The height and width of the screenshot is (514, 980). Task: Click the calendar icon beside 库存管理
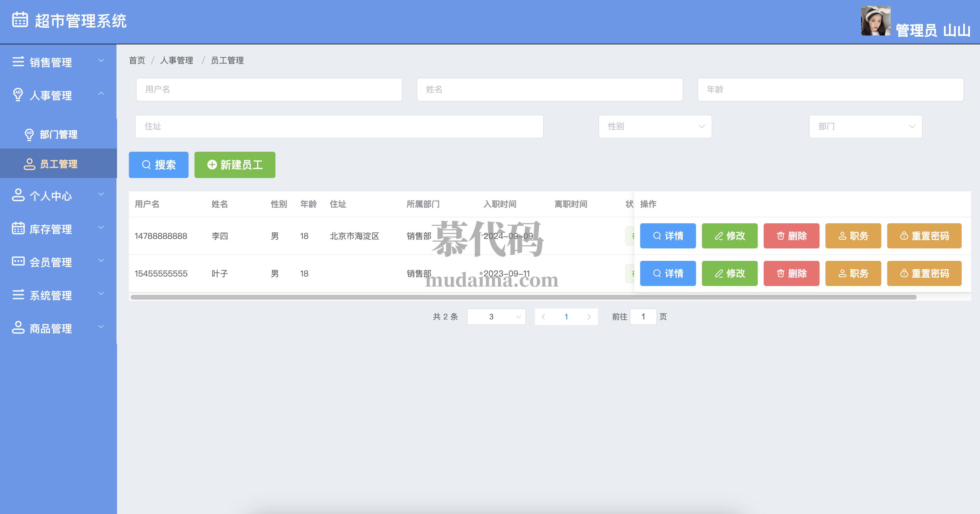click(x=18, y=228)
